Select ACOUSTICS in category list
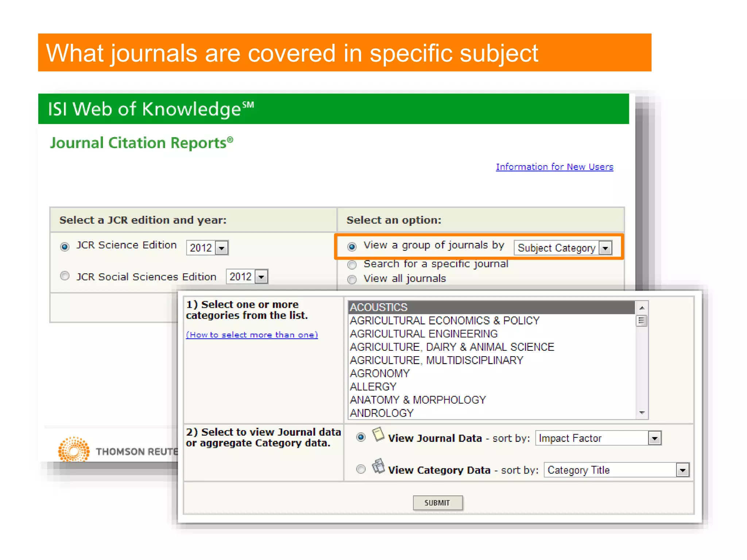The width and height of the screenshot is (747, 560). [x=491, y=307]
